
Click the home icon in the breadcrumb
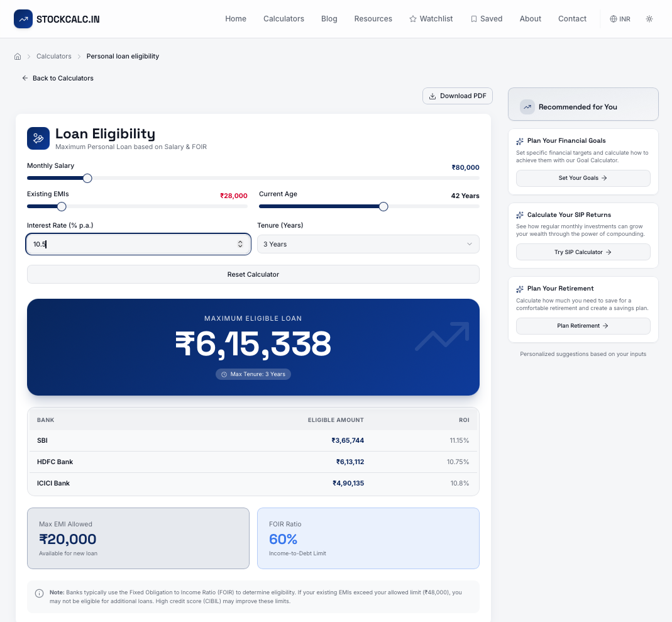(x=18, y=56)
